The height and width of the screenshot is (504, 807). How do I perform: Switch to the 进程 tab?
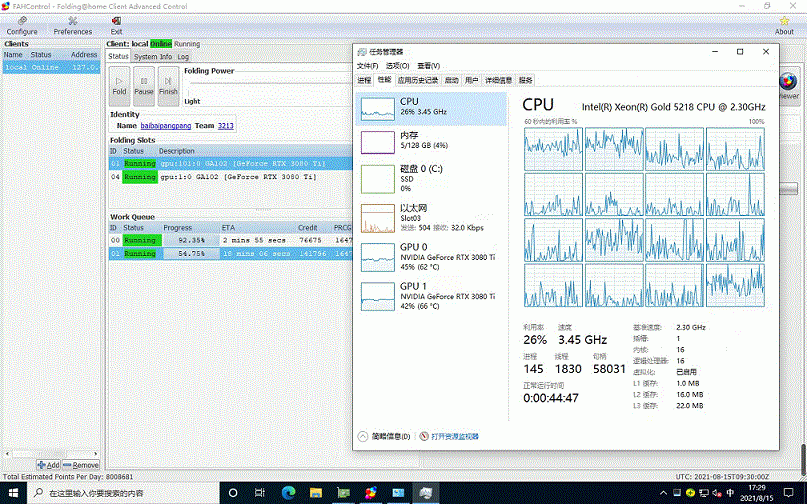[x=364, y=80]
